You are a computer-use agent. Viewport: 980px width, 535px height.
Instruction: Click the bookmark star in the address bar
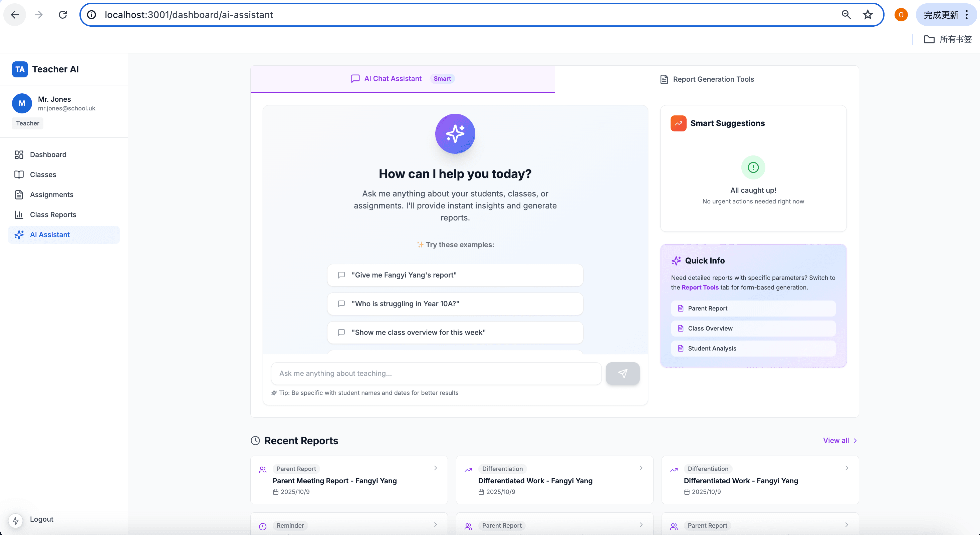[x=868, y=14]
